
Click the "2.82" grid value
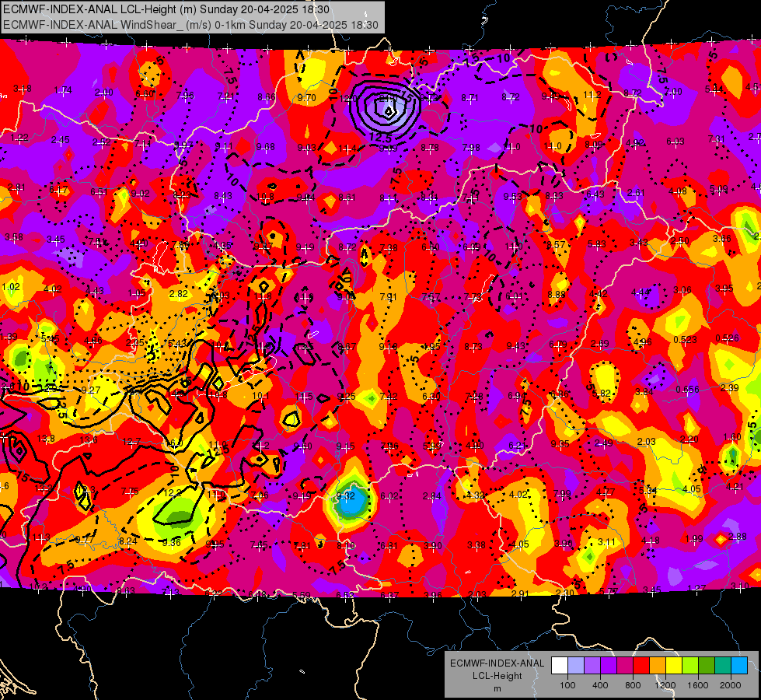coord(178,293)
